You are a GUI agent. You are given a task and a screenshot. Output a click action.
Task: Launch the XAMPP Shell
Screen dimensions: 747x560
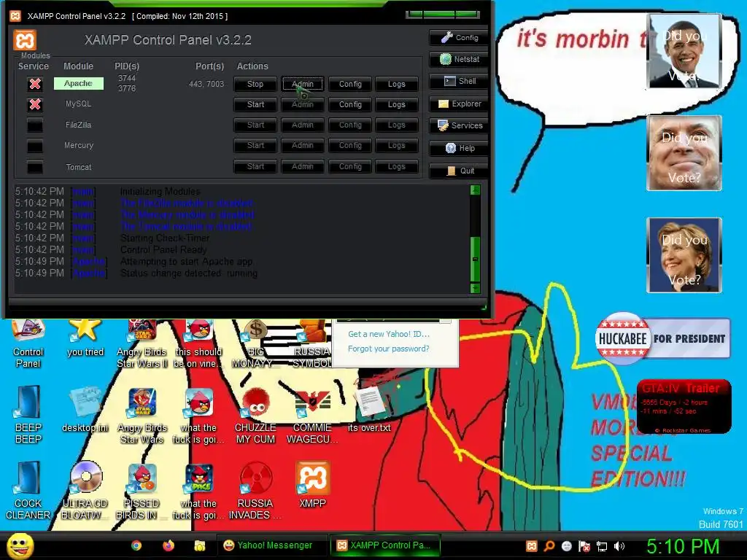[x=458, y=81]
